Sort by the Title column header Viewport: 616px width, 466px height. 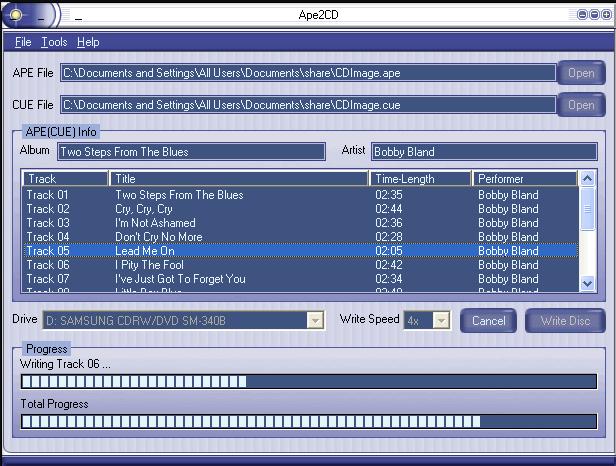click(239, 179)
